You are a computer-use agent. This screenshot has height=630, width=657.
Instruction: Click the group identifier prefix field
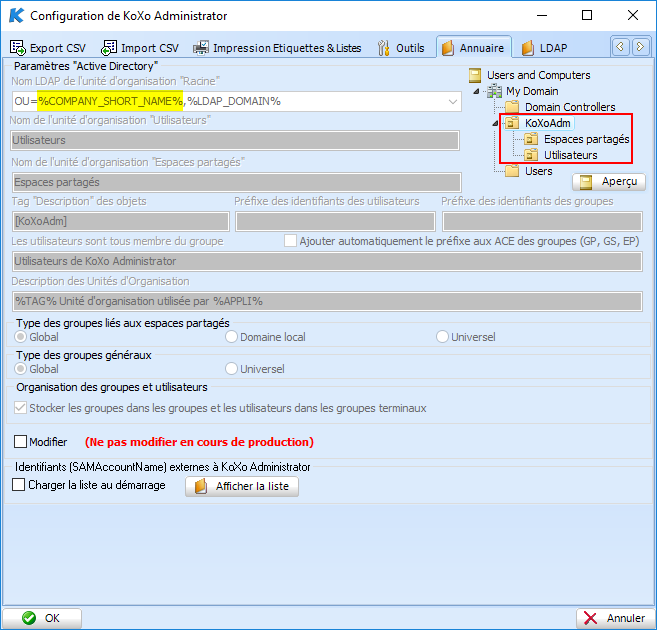click(x=542, y=221)
